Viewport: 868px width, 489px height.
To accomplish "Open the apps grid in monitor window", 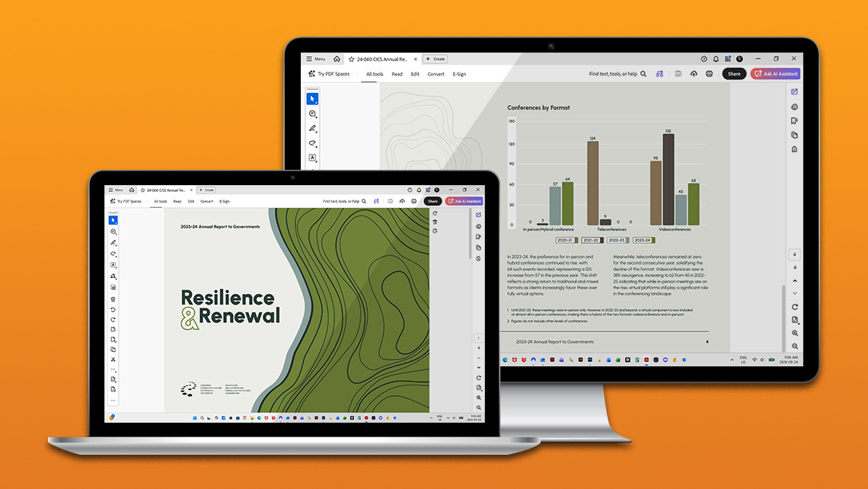I will (x=728, y=59).
